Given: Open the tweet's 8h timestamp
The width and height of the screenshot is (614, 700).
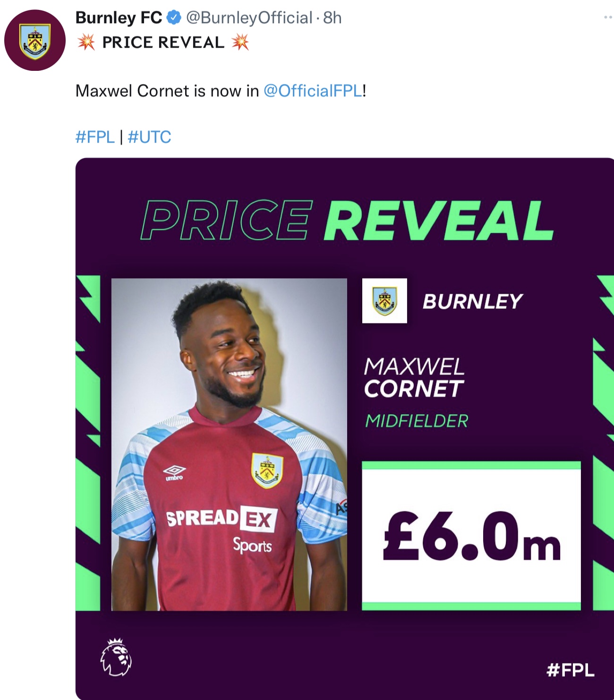Looking at the screenshot, I should click(x=333, y=18).
